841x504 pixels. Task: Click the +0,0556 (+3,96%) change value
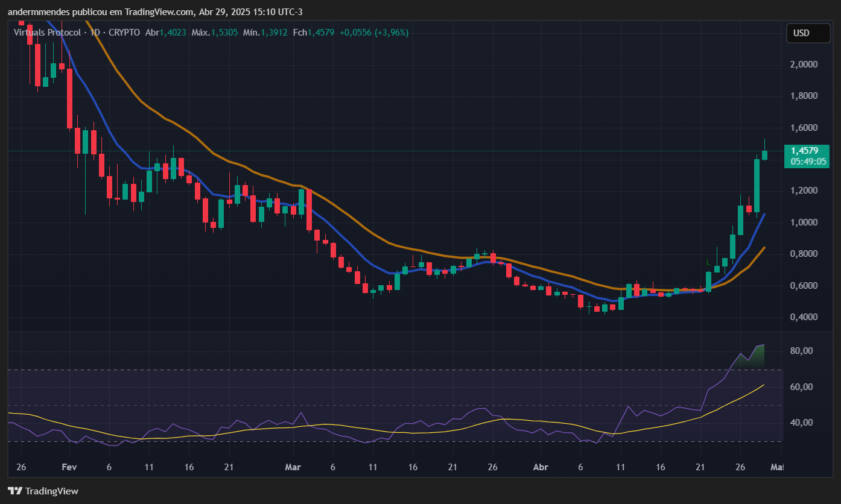click(374, 33)
